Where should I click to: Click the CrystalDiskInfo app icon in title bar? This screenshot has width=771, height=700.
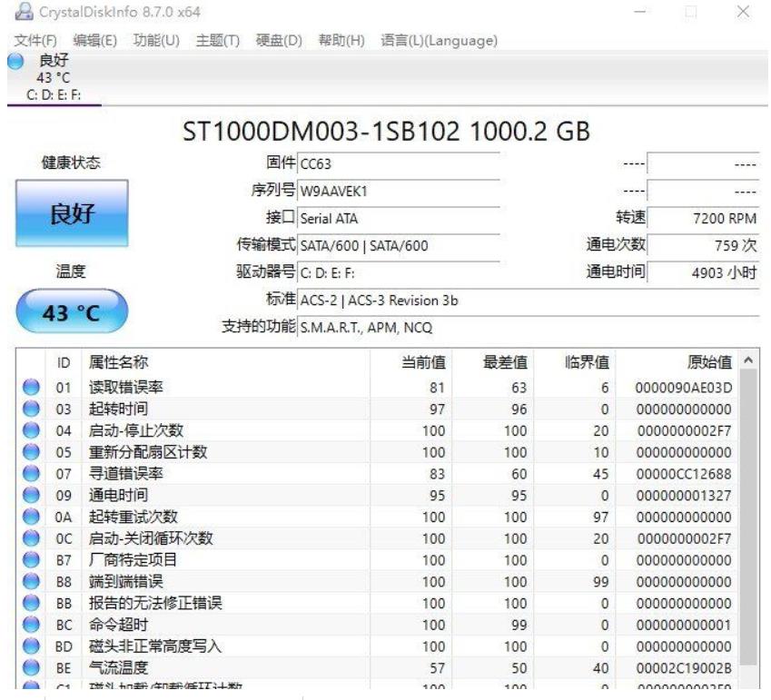coord(23,12)
